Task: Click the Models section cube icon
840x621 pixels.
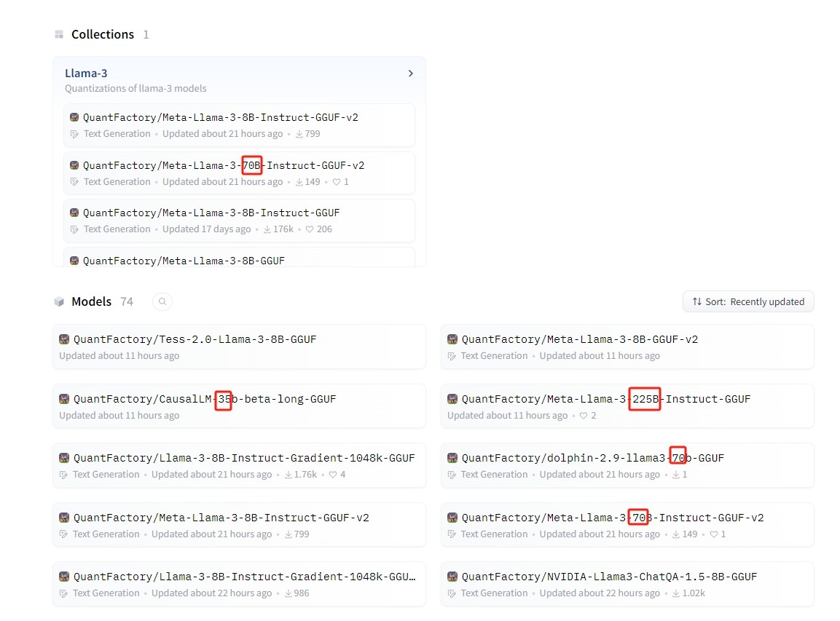Action: click(59, 302)
